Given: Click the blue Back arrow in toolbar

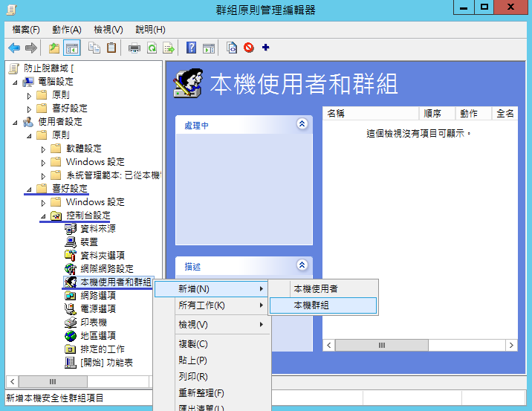Looking at the screenshot, I should [13, 48].
